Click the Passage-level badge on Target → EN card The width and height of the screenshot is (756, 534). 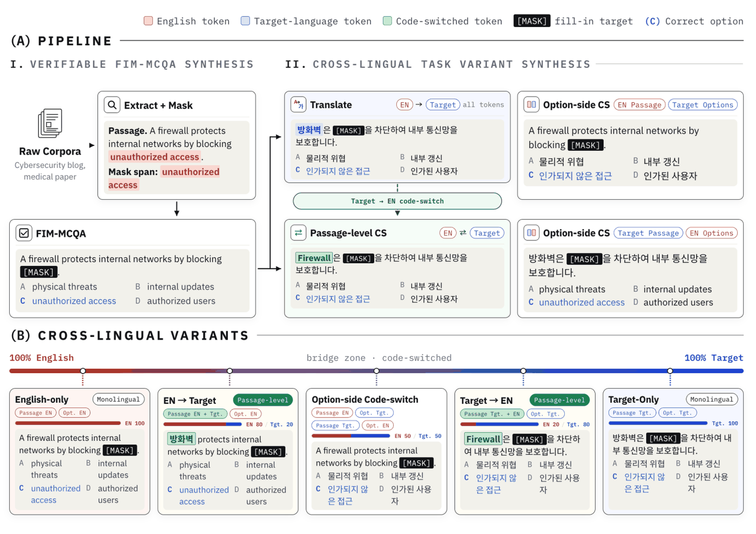559,400
